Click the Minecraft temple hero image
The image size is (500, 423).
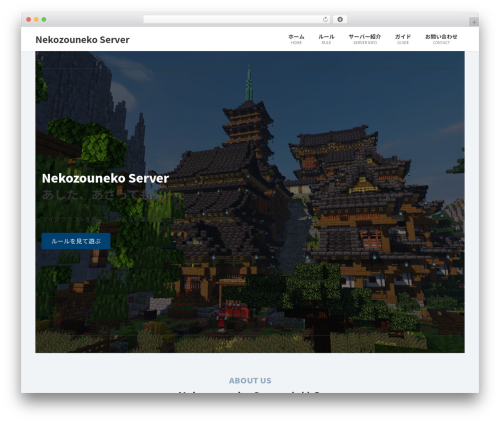(250, 202)
